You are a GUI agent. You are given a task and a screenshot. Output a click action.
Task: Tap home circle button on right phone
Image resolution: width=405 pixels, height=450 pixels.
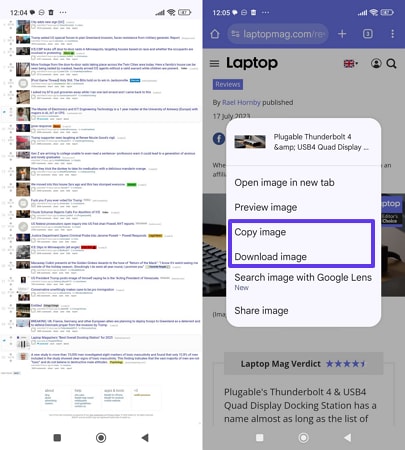pyautogui.click(x=303, y=438)
